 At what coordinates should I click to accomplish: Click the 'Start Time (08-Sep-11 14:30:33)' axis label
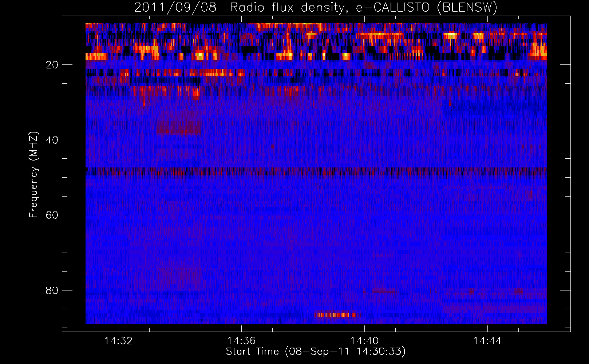click(316, 352)
